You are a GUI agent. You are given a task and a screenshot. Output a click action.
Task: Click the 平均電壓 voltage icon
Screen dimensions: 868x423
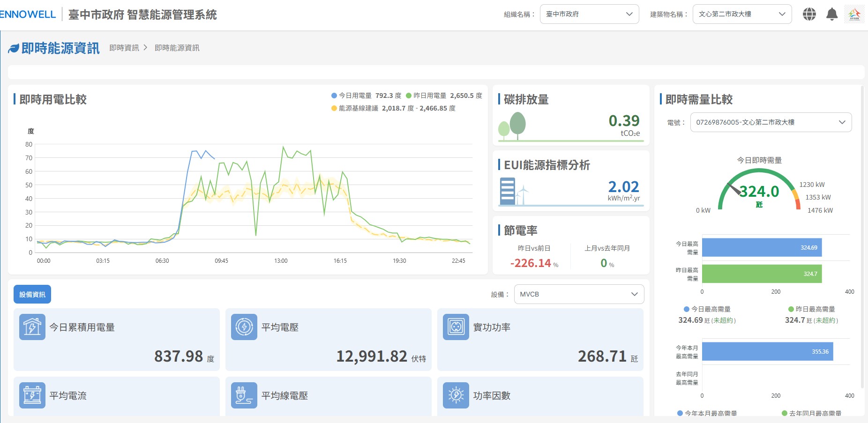pyautogui.click(x=244, y=327)
